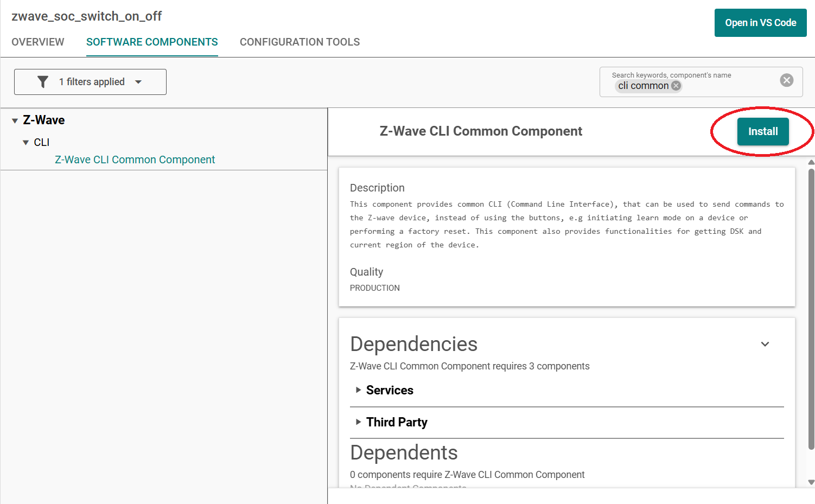Click the Description heading
Screen dimensions: 815x504
point(377,188)
